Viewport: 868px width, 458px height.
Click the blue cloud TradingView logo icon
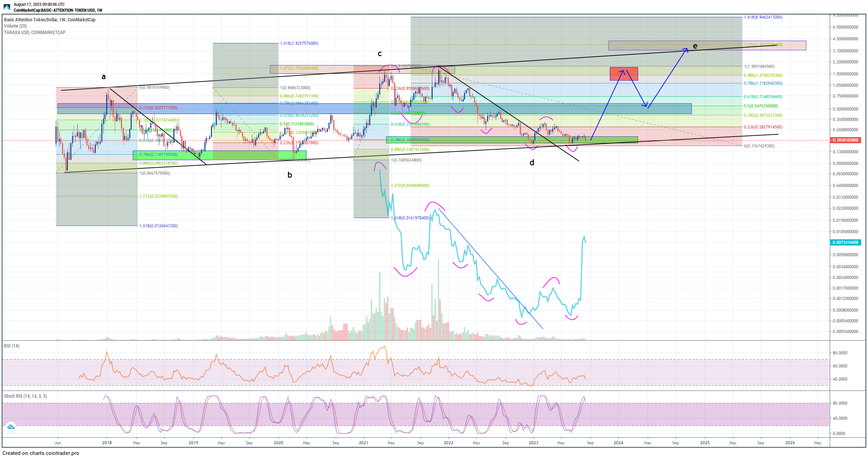click(x=11, y=427)
